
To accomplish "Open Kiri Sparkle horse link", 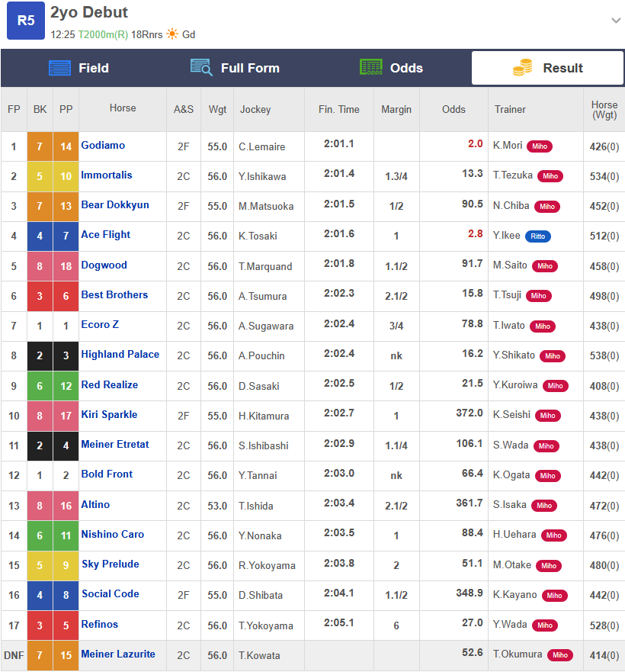I will 109,414.
